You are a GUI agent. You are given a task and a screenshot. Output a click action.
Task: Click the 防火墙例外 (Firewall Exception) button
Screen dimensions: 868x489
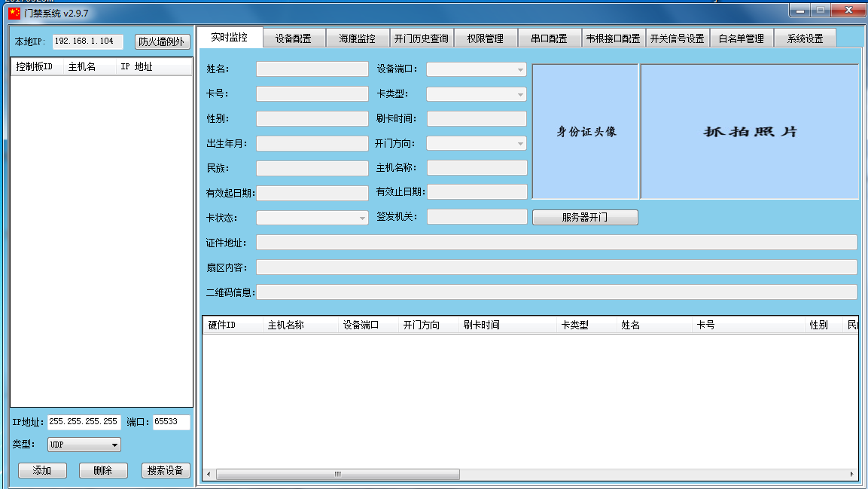[161, 41]
